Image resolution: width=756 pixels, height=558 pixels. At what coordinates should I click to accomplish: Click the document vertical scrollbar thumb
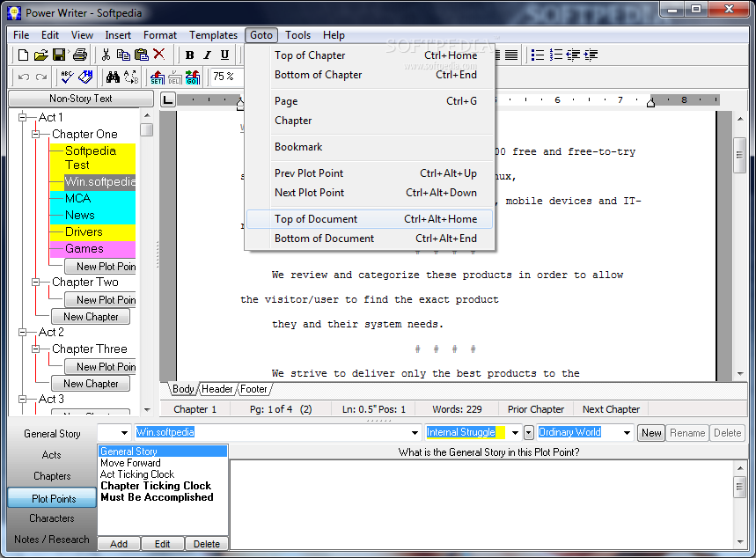click(739, 155)
